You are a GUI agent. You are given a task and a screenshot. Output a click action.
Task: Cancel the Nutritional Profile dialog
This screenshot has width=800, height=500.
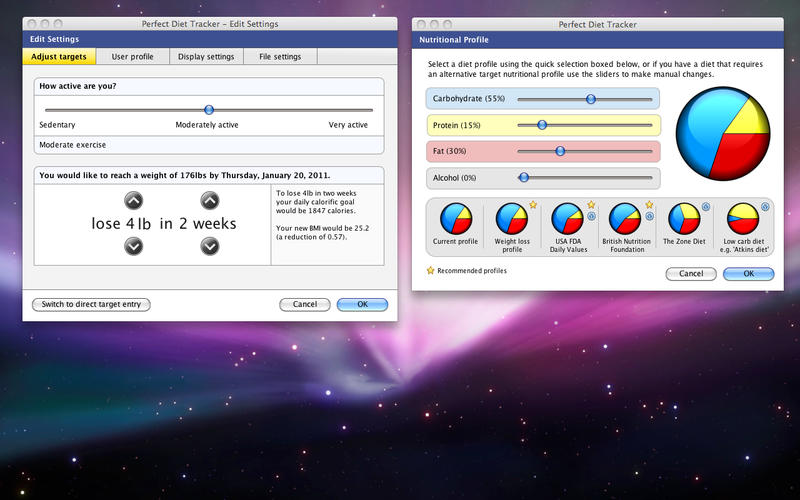point(689,273)
